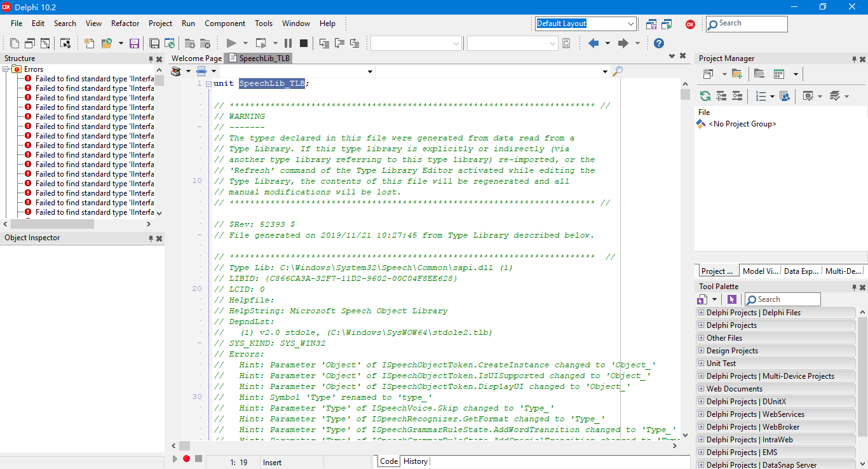Collapse the Errors node in Structure panel

coord(5,69)
